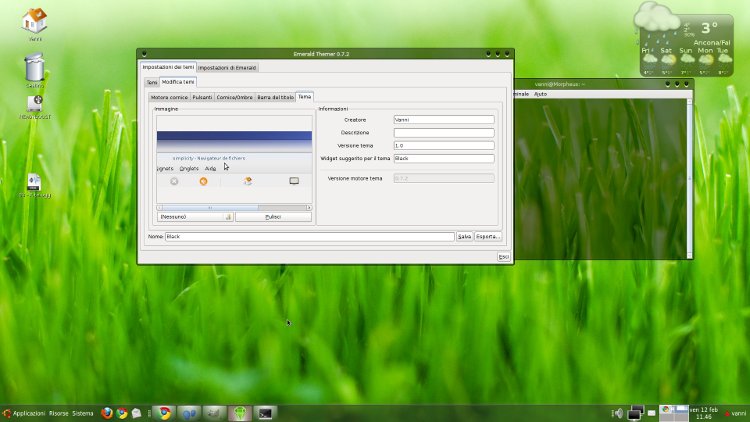Screen dimensions: 750x422
Task: Click the workspace switcher in the panel
Action: 673,413
